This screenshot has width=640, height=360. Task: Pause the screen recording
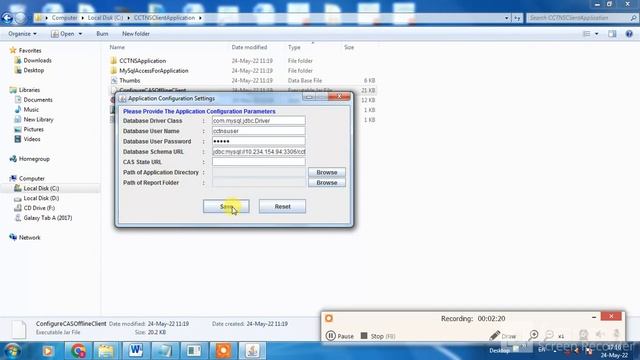pos(340,336)
